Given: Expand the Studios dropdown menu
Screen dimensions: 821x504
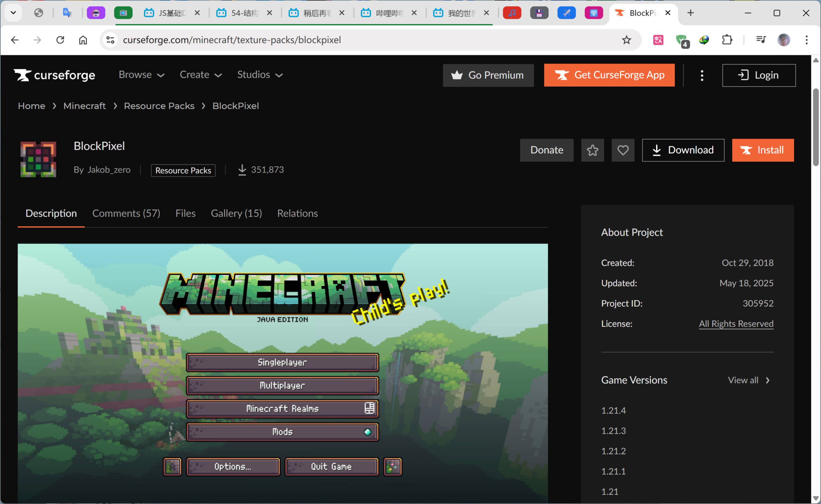Looking at the screenshot, I should coord(260,75).
